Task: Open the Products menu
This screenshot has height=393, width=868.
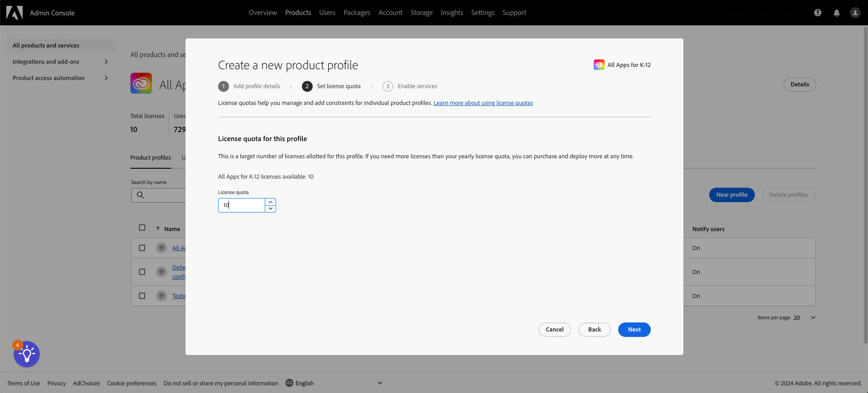Action: click(x=298, y=13)
